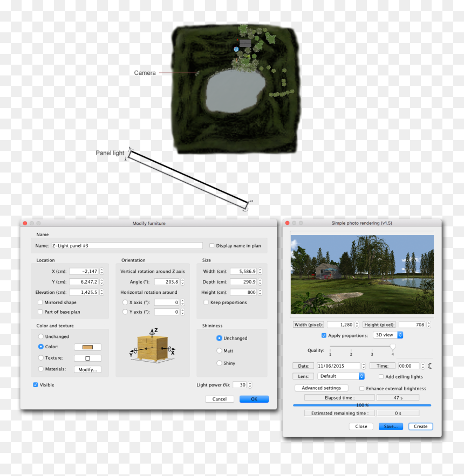This screenshot has width=464, height=476.
Task: Click the Height (pixel) stepper arrows
Action: [x=428, y=325]
